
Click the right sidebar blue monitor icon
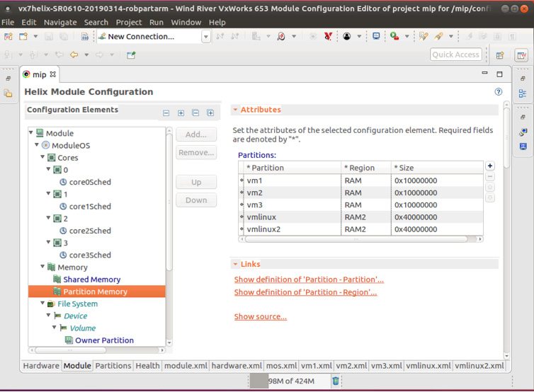(x=523, y=146)
